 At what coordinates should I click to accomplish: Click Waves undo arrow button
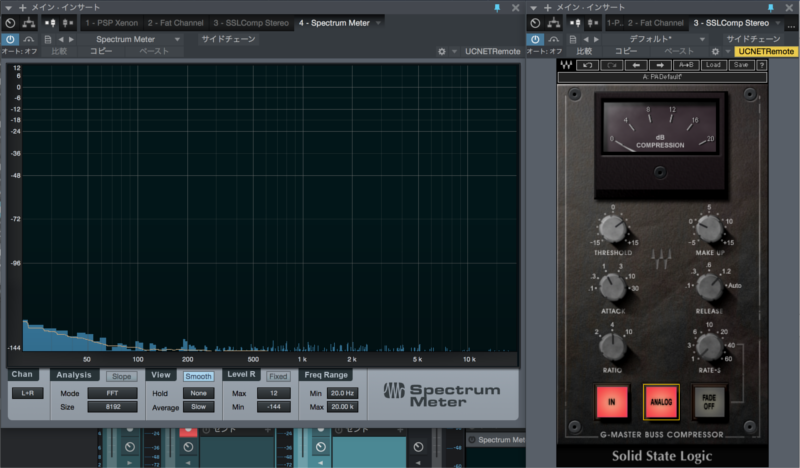pos(587,65)
